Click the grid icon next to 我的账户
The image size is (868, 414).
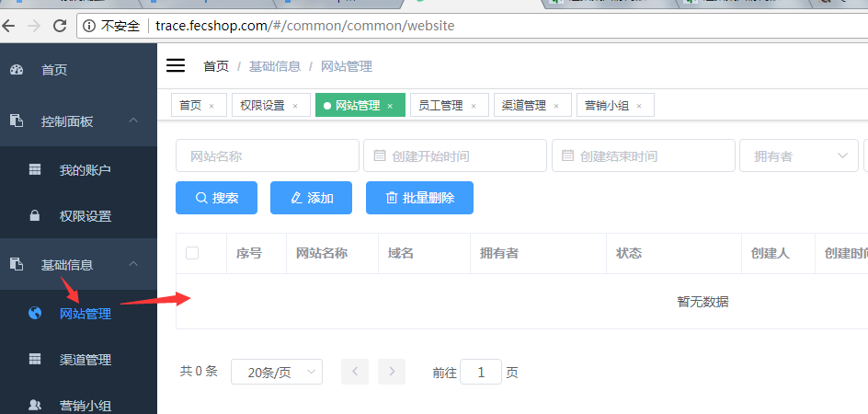tap(35, 169)
